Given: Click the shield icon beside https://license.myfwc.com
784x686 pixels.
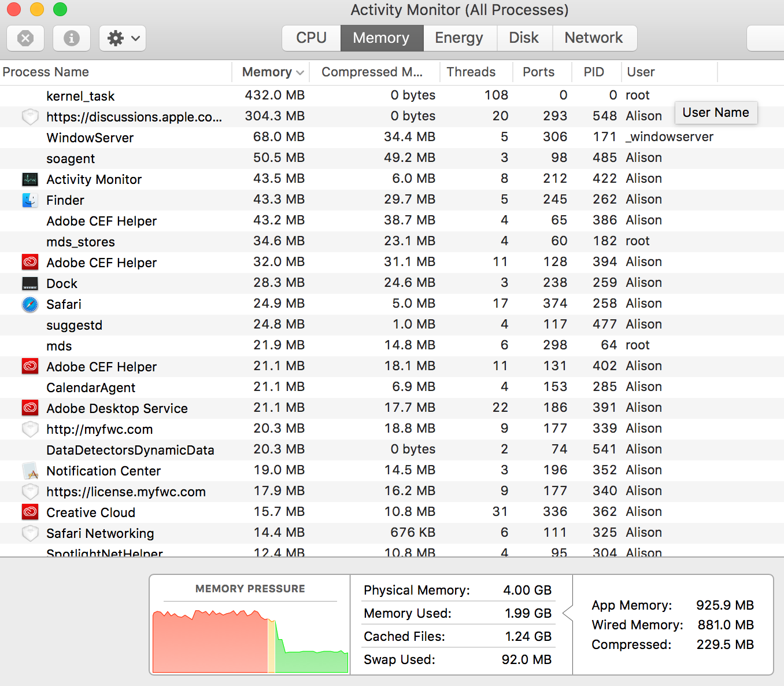Looking at the screenshot, I should [x=30, y=492].
